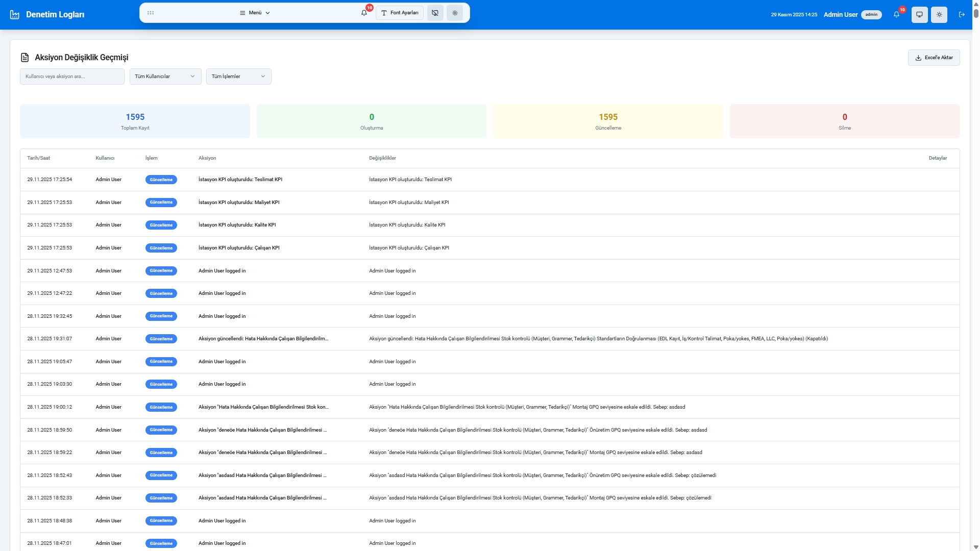Click the Kullanıcı veya aksiyon ara search field

(x=71, y=76)
